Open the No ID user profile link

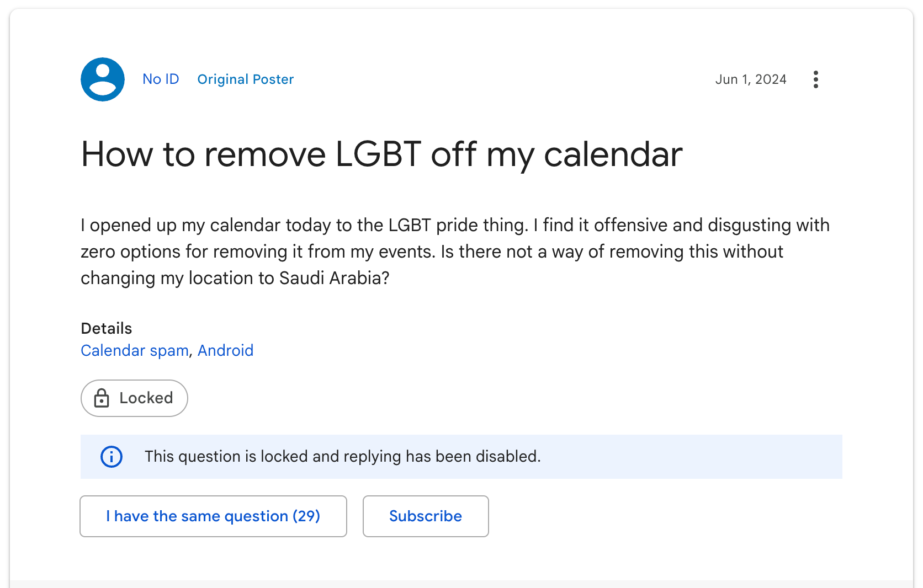[161, 79]
